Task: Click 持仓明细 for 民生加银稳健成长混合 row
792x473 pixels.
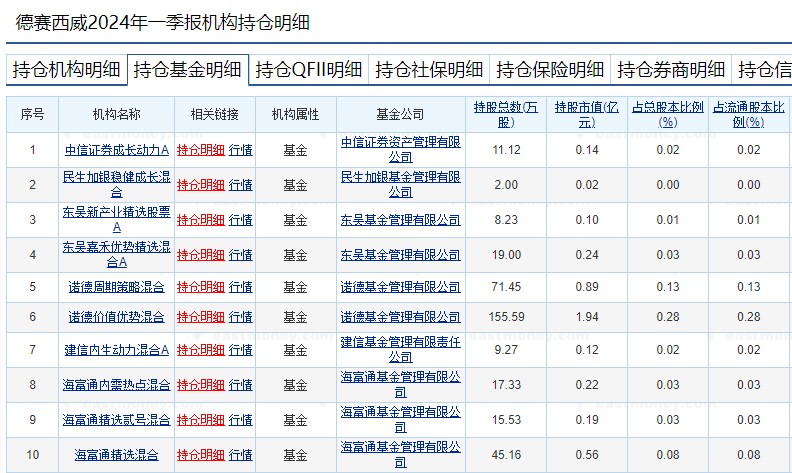Action: [200, 185]
